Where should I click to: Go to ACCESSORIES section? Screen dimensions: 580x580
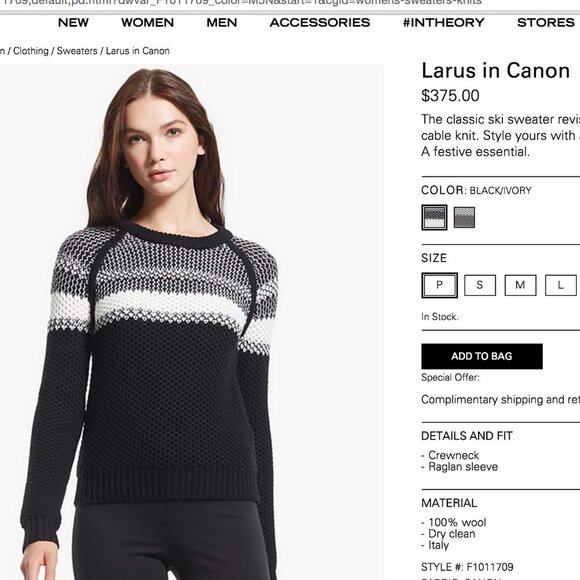pyautogui.click(x=320, y=23)
